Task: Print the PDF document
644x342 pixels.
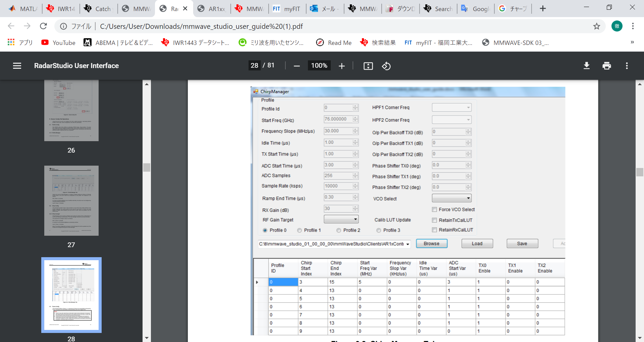Action: pos(606,66)
